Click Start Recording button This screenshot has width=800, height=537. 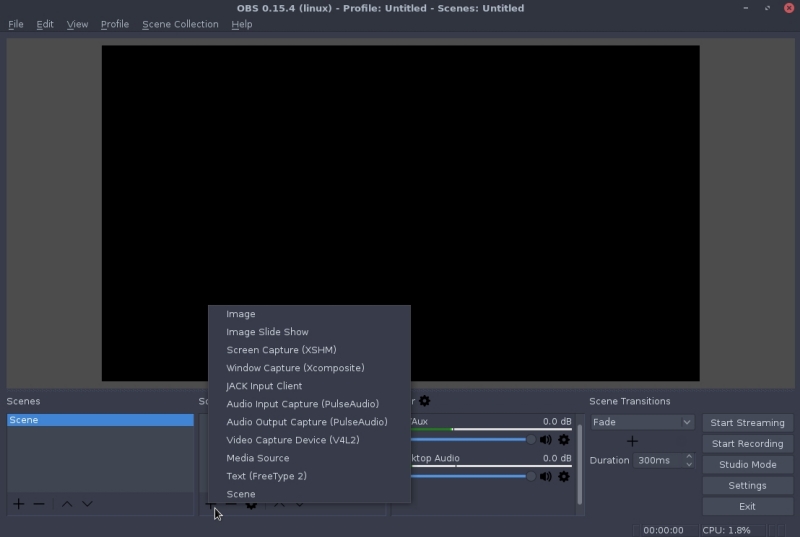747,444
